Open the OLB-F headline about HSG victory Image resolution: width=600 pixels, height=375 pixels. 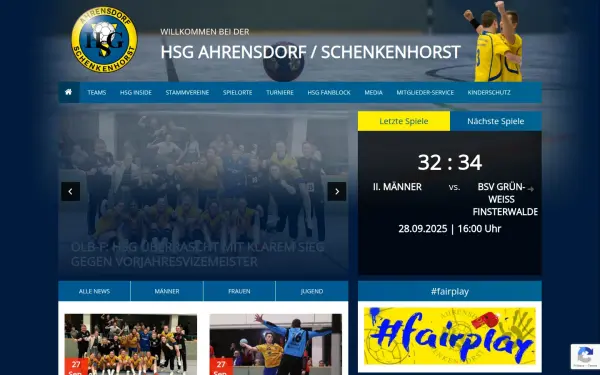[x=197, y=254]
